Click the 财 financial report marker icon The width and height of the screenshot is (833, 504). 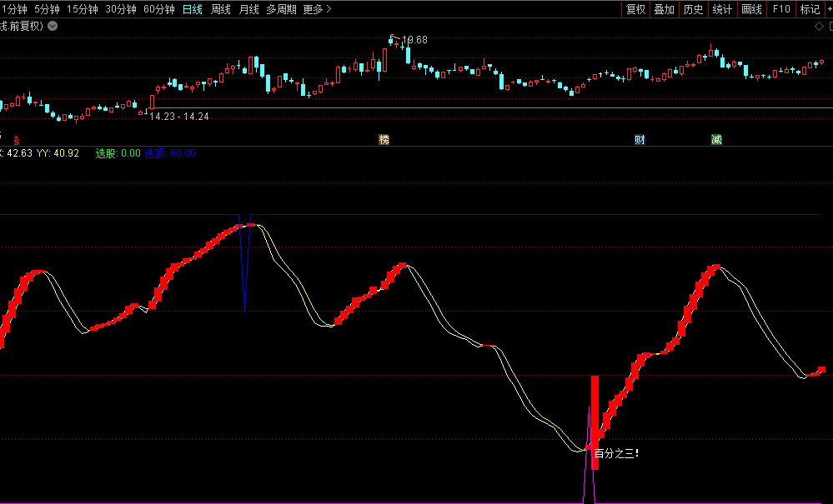coord(640,140)
